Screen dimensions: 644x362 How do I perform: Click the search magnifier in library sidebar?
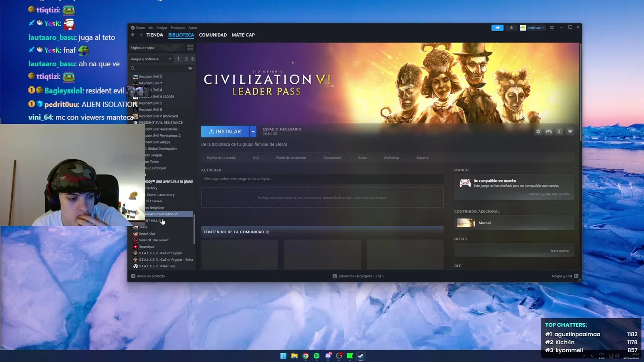(x=133, y=68)
